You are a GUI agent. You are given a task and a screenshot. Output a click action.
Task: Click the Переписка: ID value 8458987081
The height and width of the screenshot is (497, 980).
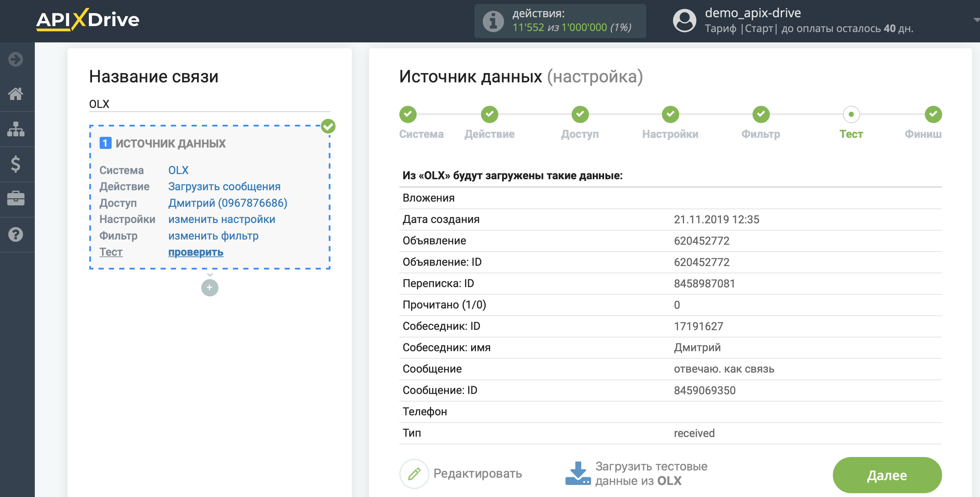tap(704, 284)
